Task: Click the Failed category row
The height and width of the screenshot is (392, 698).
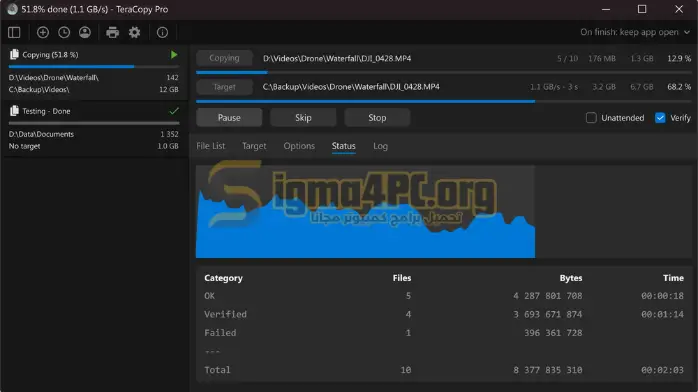Action: [444, 333]
